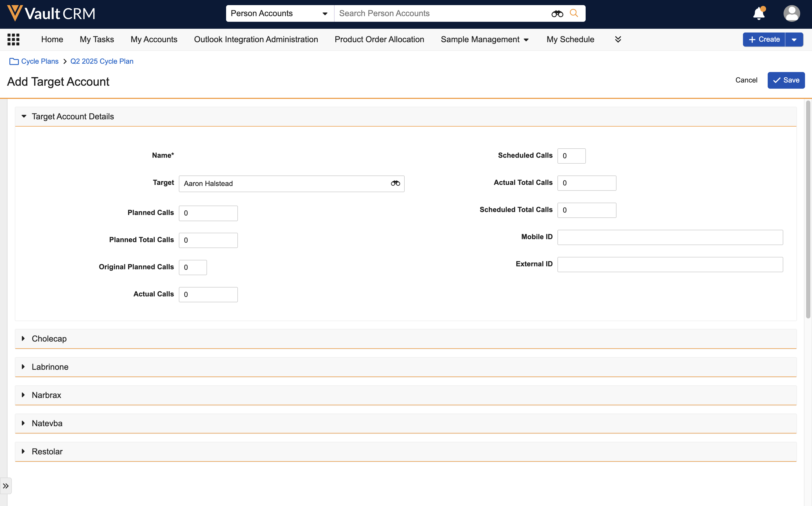
Task: Expand the left sidebar double-arrow
Action: pyautogui.click(x=6, y=486)
